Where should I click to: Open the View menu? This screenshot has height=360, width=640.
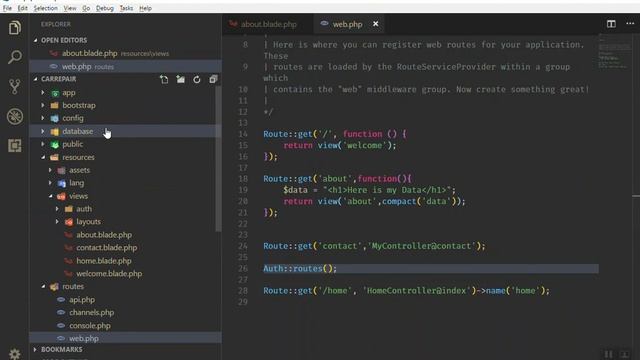[70, 8]
